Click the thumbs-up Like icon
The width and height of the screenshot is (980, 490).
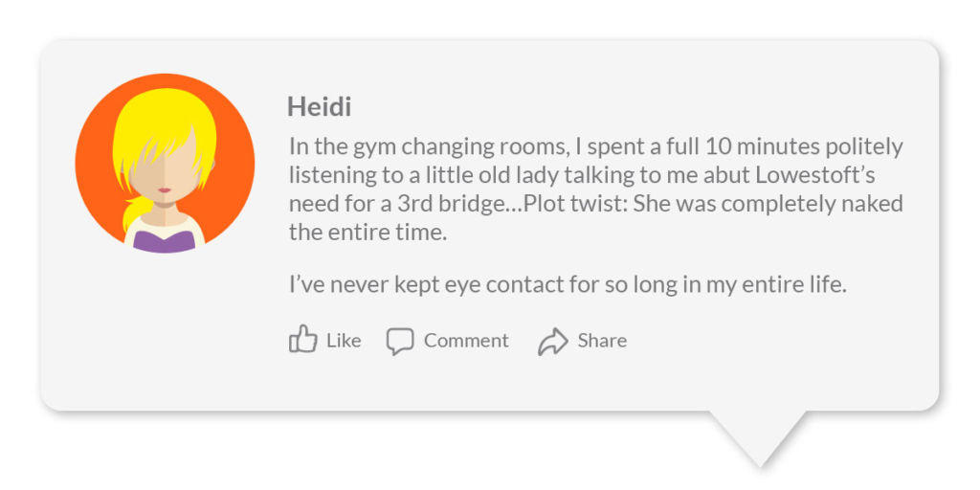click(x=303, y=340)
